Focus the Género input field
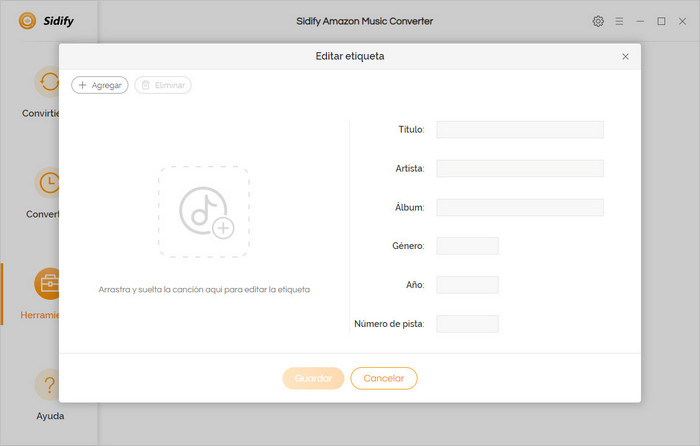Viewport: 700px width, 446px height. (x=467, y=246)
